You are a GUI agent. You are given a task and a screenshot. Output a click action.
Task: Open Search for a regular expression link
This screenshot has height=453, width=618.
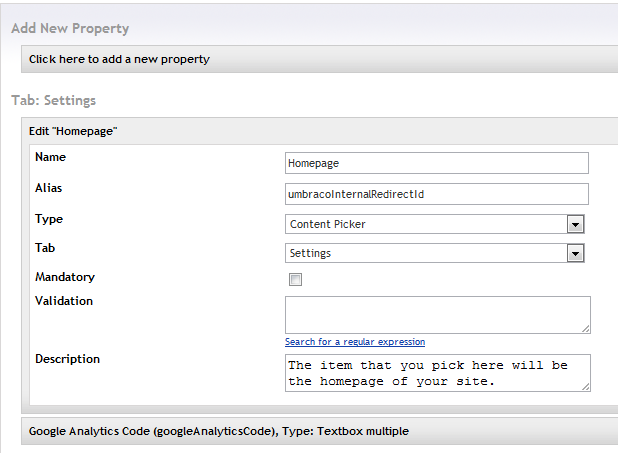coord(355,342)
